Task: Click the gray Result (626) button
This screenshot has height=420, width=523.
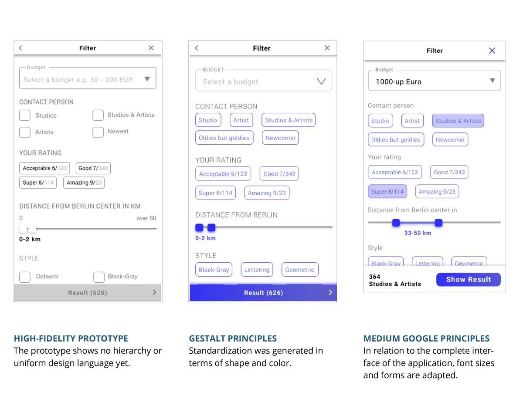Action: pyautogui.click(x=87, y=293)
